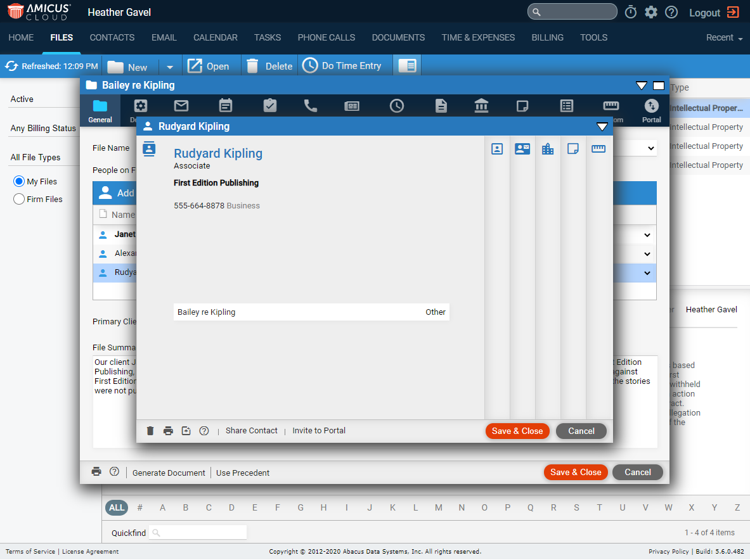Log out of Amicus Cloud
Image resolution: width=750 pixels, height=560 pixels.
[714, 13]
